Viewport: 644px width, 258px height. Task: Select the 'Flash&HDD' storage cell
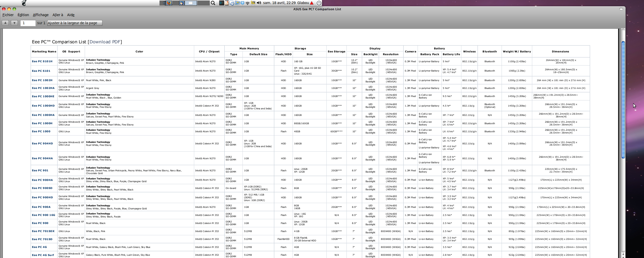pyautogui.click(x=283, y=239)
